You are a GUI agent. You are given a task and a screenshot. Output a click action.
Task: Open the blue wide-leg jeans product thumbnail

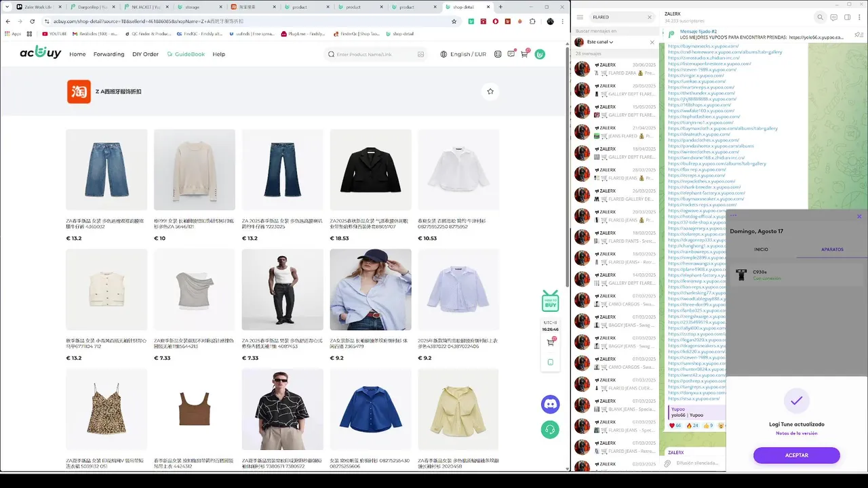coord(106,169)
